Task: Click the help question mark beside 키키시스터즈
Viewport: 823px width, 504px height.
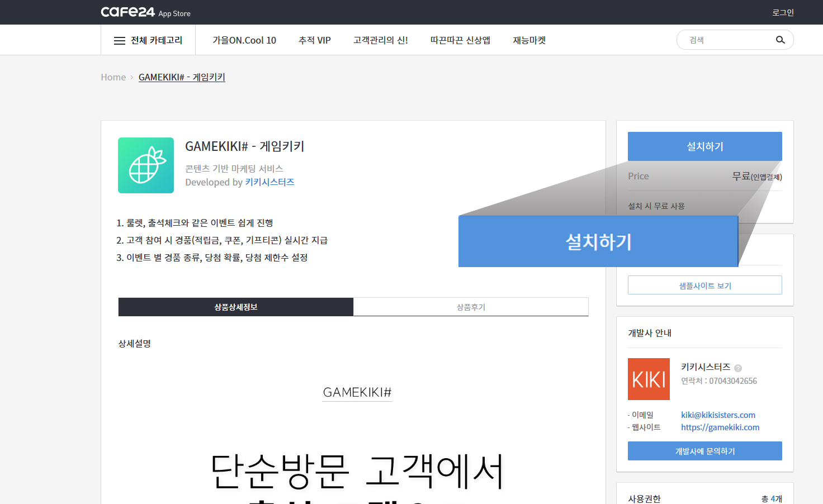Action: click(x=737, y=368)
